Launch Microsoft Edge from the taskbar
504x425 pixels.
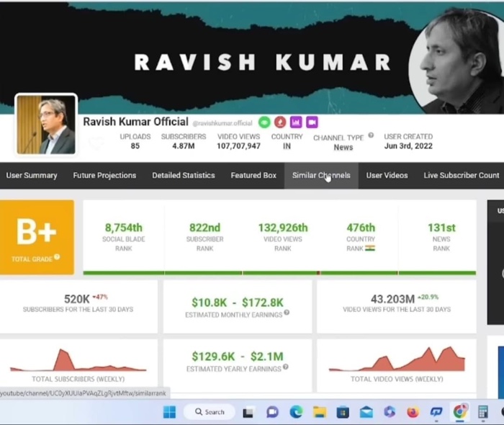pos(296,412)
